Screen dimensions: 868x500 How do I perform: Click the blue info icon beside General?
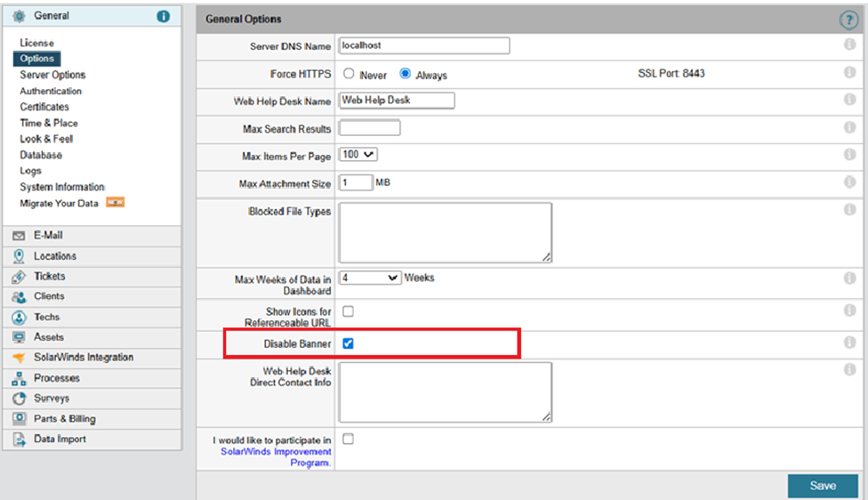coord(163,16)
